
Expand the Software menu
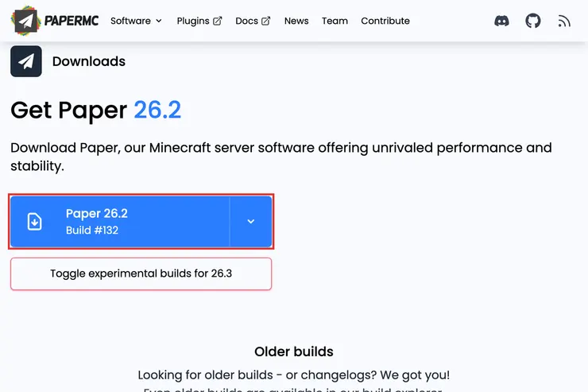coord(136,21)
